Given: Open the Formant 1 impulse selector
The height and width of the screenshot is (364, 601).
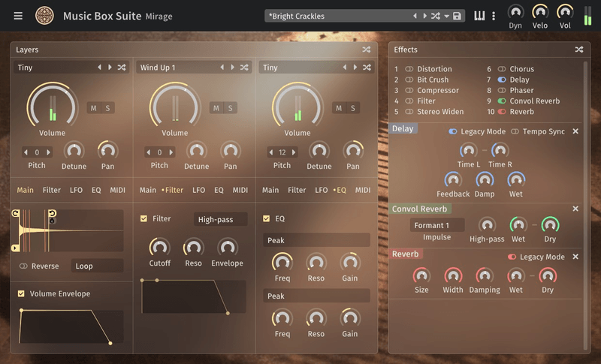Looking at the screenshot, I should click(x=437, y=225).
